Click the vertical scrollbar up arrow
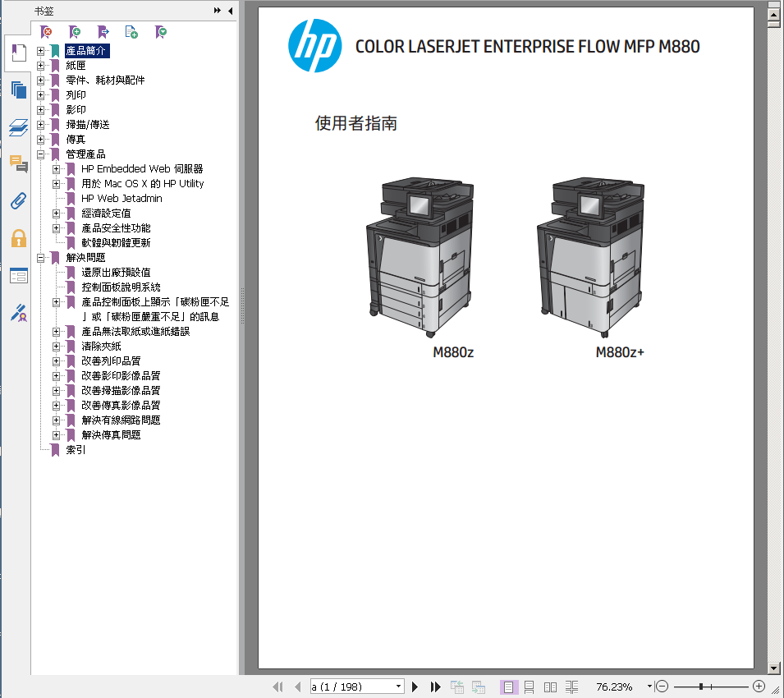784x698 pixels. pos(773,13)
